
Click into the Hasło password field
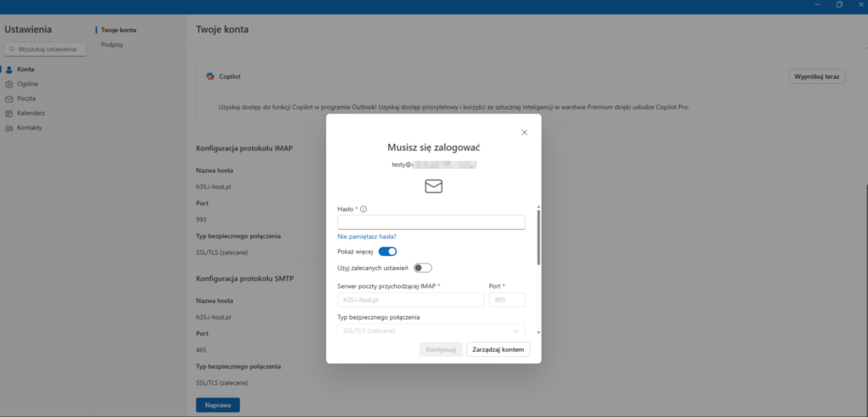431,222
